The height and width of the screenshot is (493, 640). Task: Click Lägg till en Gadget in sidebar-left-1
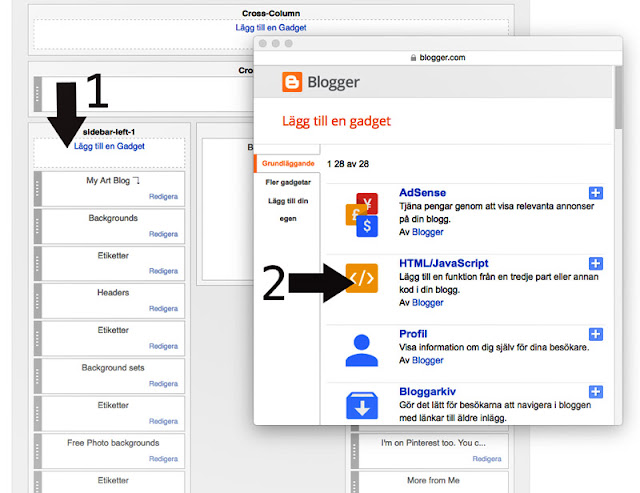[109, 146]
